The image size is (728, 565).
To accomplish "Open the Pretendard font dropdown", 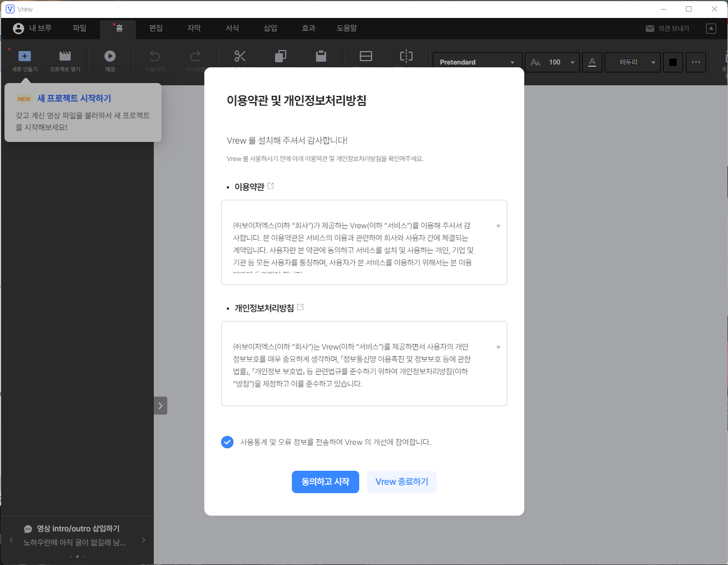I will (477, 62).
